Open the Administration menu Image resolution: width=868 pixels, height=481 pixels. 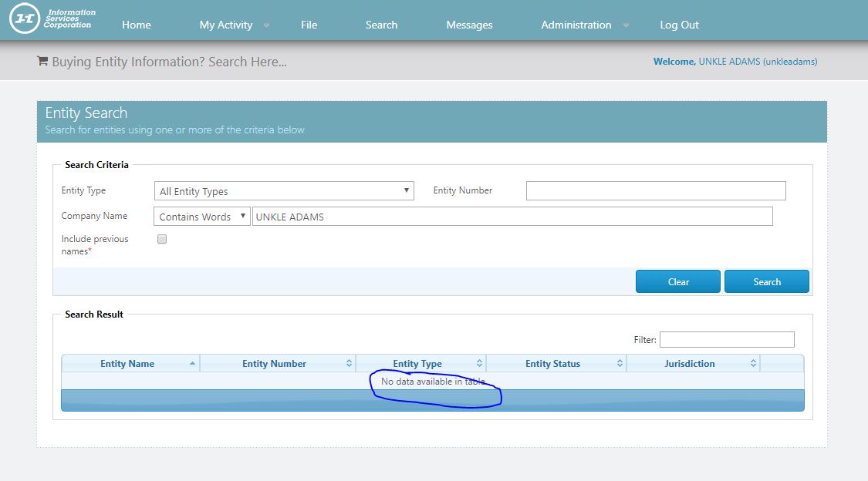tap(576, 25)
